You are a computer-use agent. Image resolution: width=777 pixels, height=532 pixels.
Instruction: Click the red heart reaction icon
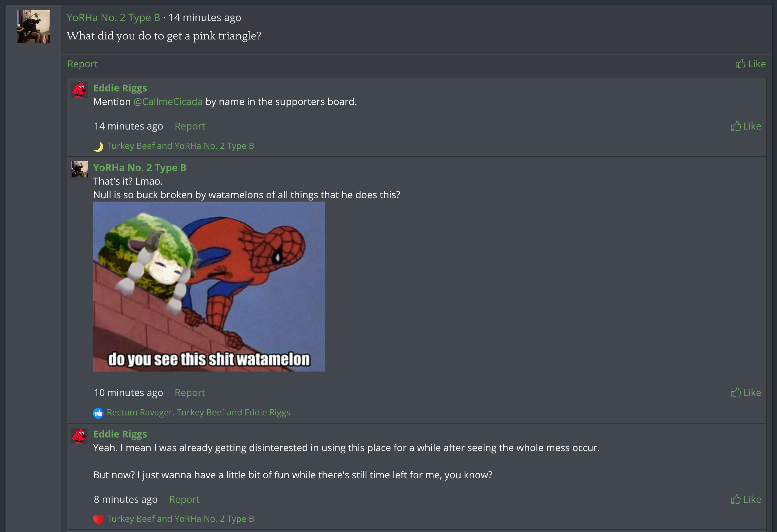(x=98, y=519)
